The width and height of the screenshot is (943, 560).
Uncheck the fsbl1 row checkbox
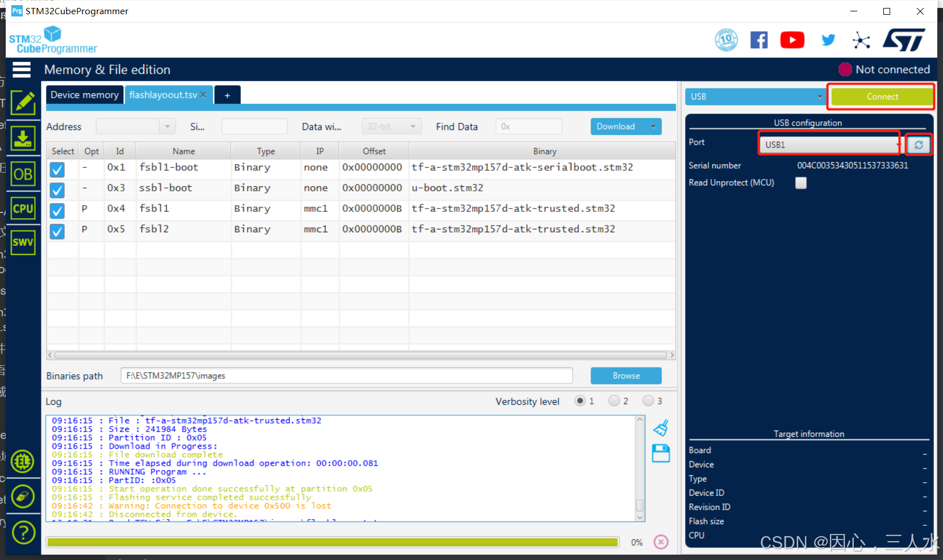click(x=57, y=211)
